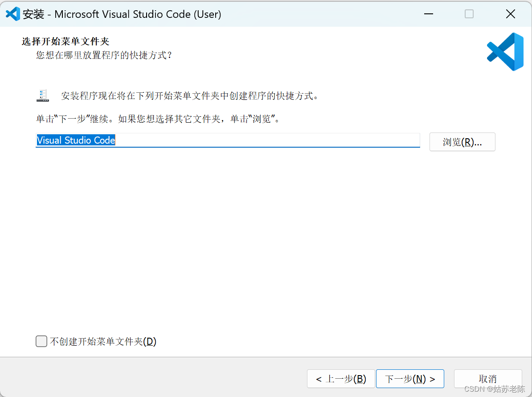
Task: Close the installer window
Action: coord(510,14)
